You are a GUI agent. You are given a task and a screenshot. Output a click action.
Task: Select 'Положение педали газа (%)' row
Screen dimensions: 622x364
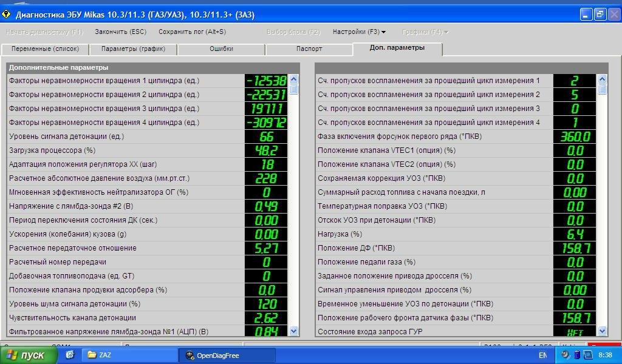tap(456, 262)
